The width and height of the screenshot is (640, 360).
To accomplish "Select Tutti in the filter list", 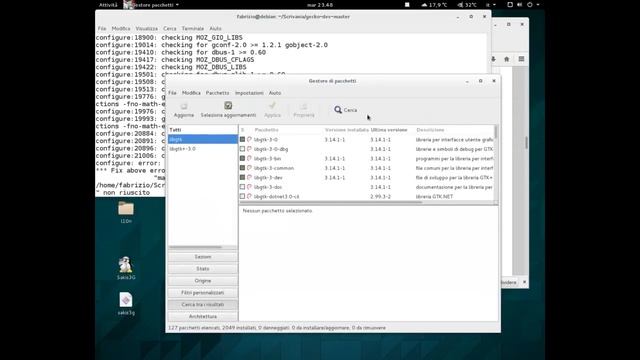I will pos(203,130).
